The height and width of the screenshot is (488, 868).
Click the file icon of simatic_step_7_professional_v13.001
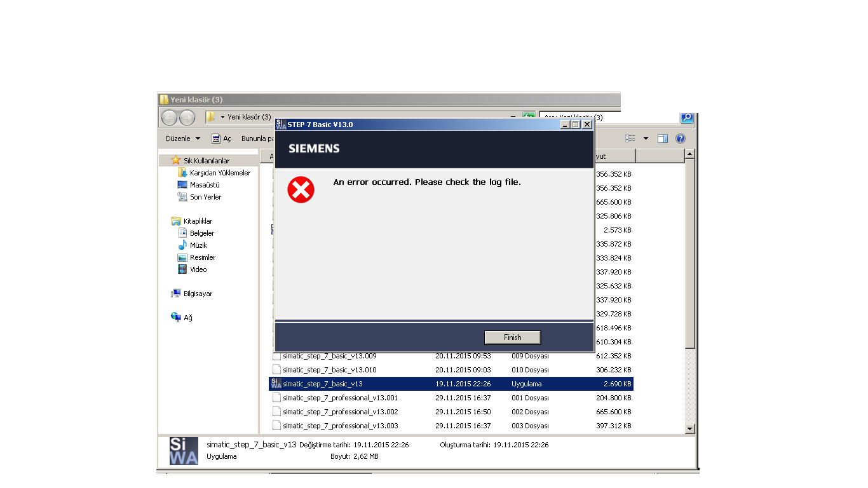click(276, 398)
